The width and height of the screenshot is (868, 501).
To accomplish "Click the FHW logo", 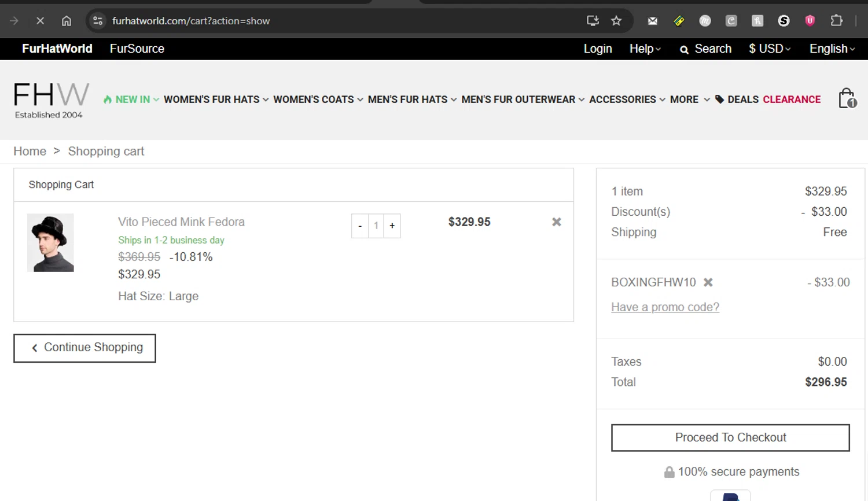I will click(52, 100).
